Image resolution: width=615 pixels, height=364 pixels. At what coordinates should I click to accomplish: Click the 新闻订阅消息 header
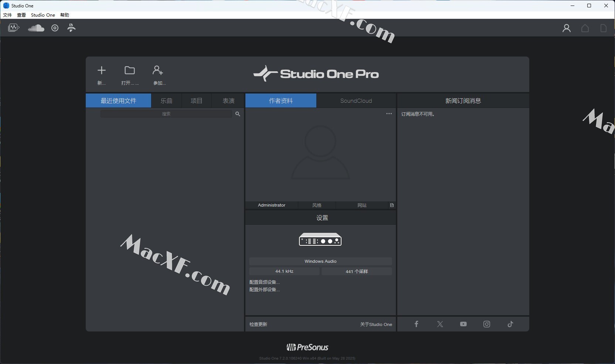[x=463, y=101]
